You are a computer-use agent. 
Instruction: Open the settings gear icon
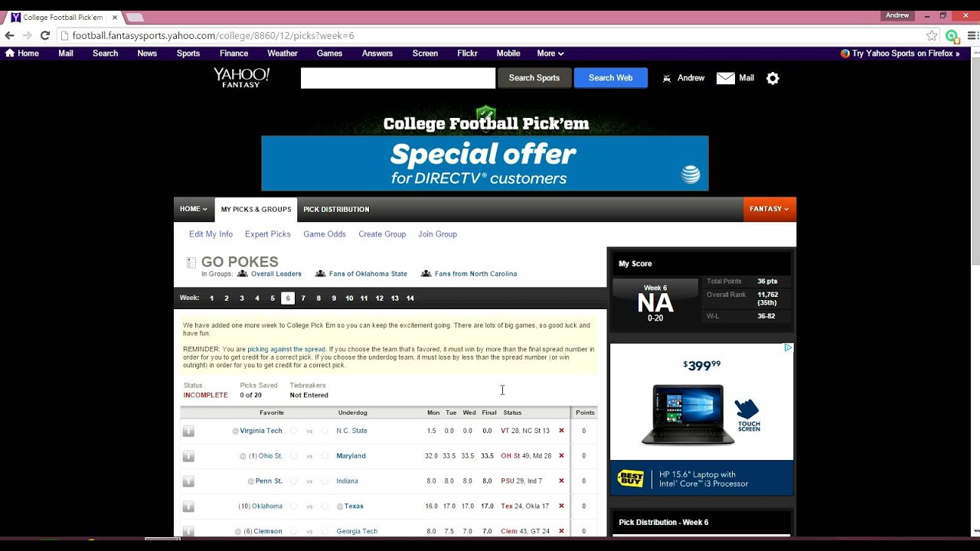click(x=773, y=78)
